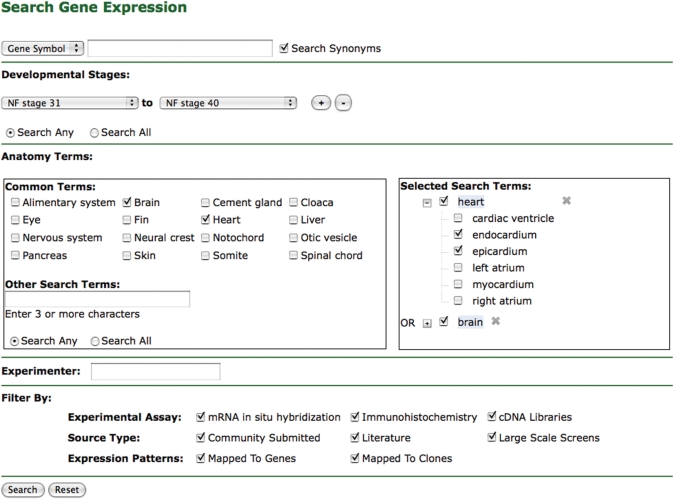This screenshot has width=673, height=499.
Task: Collapse the heart tree node
Action: click(x=427, y=202)
